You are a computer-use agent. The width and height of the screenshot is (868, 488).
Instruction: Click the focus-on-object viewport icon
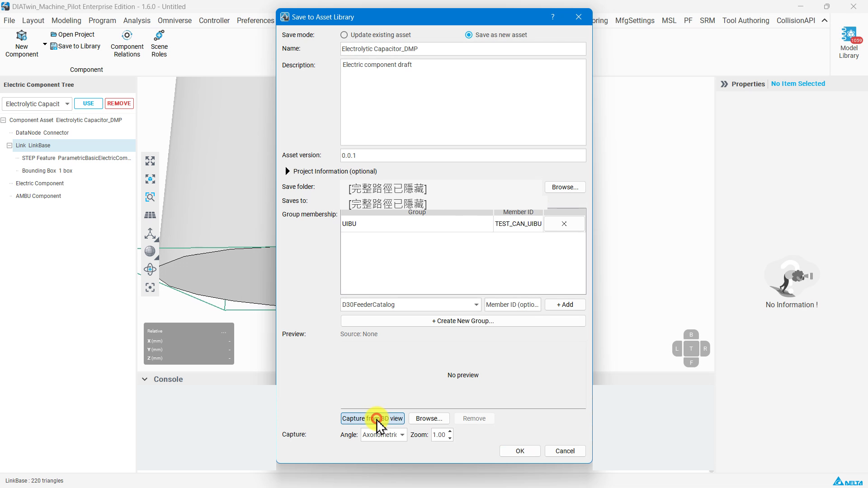click(x=150, y=179)
